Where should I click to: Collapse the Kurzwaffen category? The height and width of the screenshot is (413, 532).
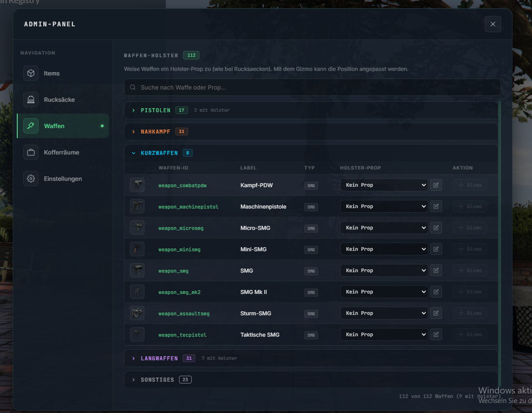[311, 153]
